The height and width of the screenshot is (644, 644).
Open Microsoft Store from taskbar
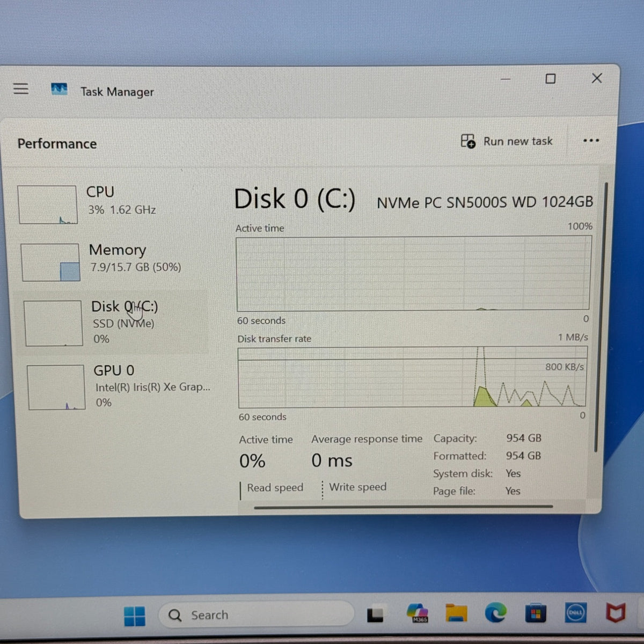coord(536,613)
